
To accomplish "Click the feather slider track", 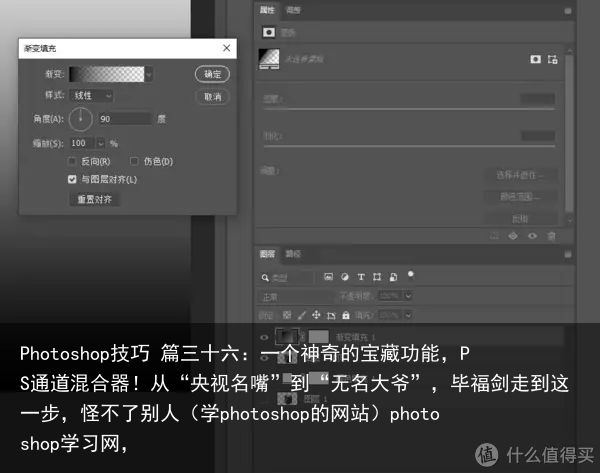I will tap(409, 146).
